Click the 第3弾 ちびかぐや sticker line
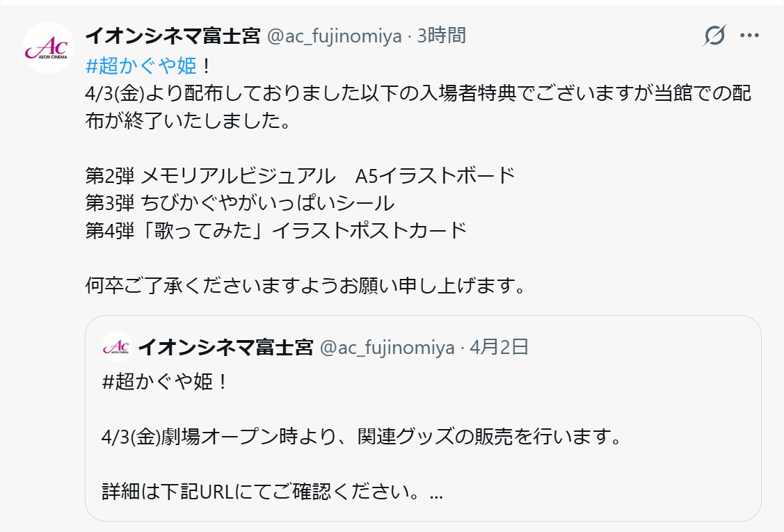This screenshot has height=532, width=784. click(x=240, y=202)
